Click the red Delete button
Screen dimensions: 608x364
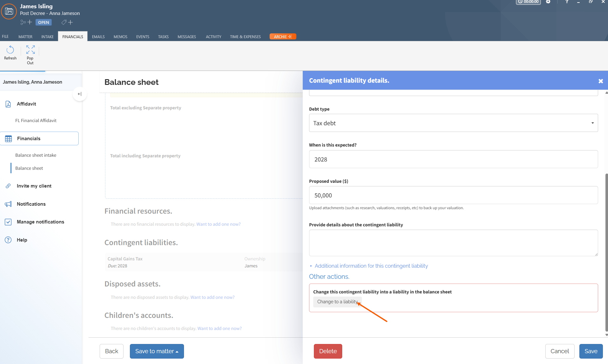point(328,351)
